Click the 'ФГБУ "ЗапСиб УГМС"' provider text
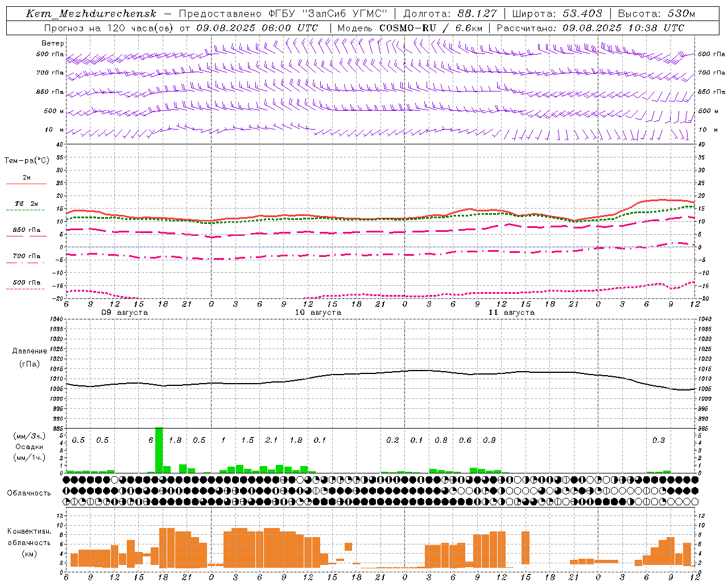Image resolution: width=728 pixels, height=582 pixels. tap(327, 14)
